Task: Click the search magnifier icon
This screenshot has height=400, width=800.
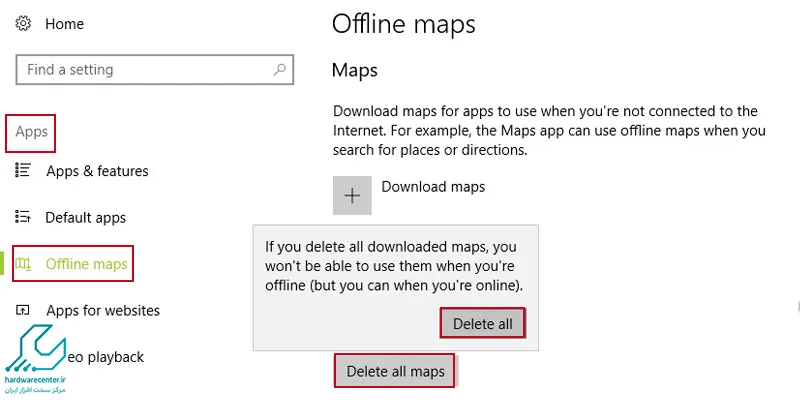Action: (280, 69)
